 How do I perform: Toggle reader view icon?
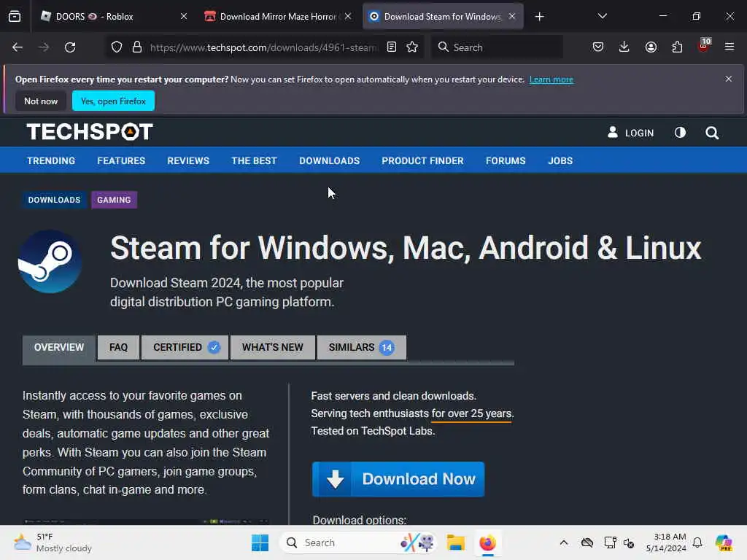point(392,47)
